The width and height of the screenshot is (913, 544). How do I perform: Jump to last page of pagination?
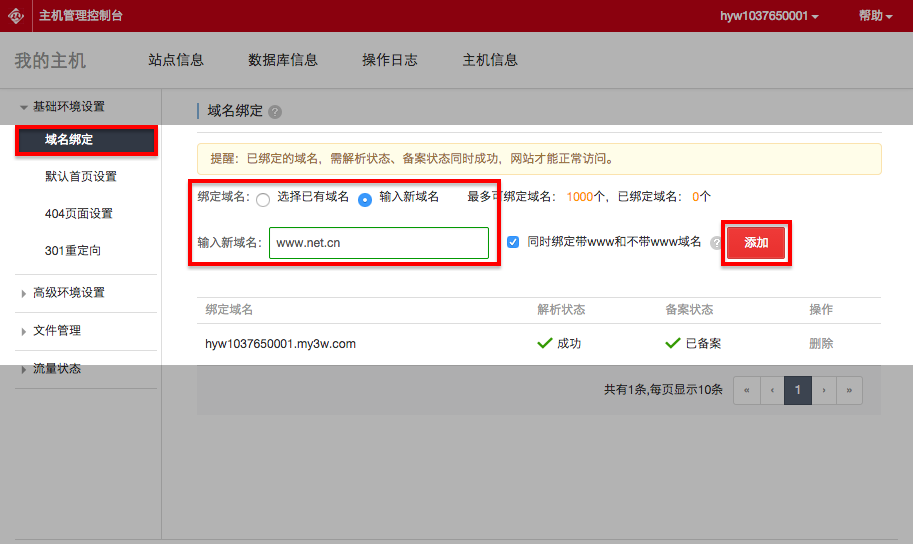point(850,390)
